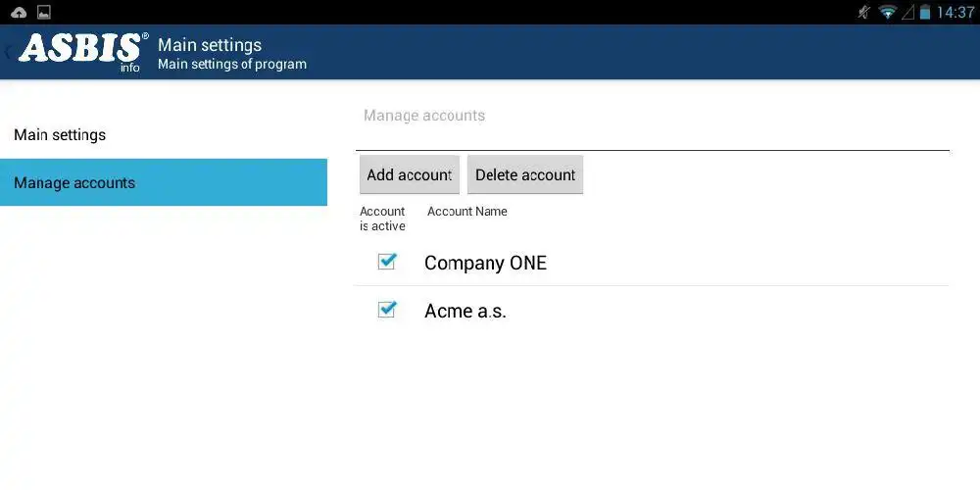
Task: Open Main settings in the left panel
Action: pos(164,135)
